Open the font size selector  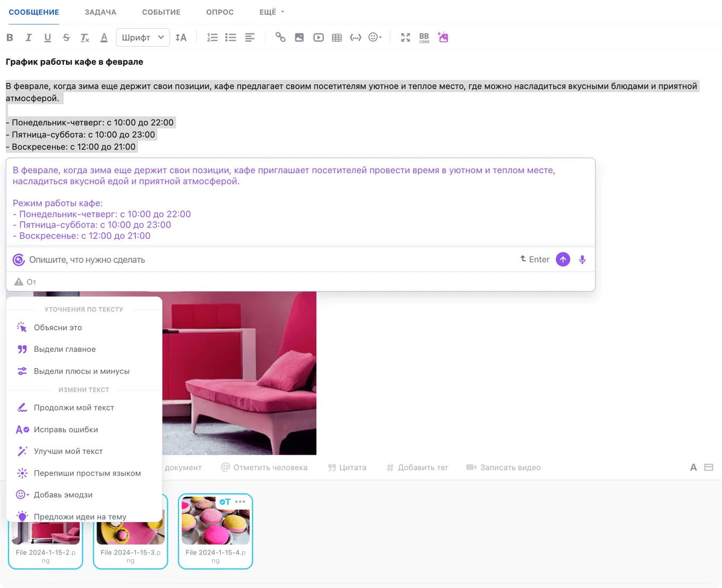coord(181,37)
